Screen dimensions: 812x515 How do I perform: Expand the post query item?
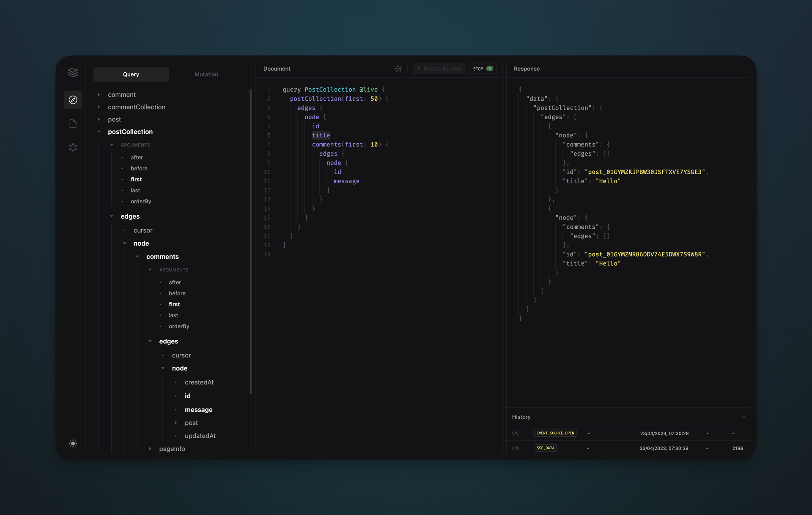pyautogui.click(x=99, y=119)
